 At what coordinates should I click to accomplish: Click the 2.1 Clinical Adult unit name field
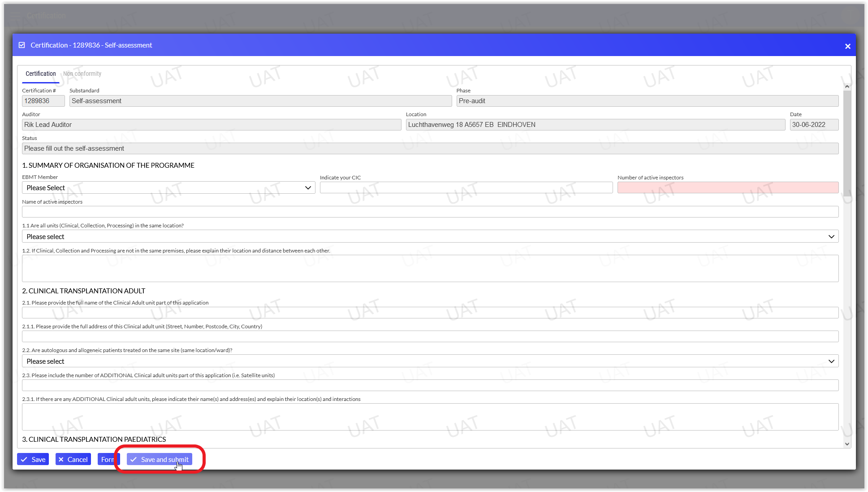pyautogui.click(x=430, y=313)
